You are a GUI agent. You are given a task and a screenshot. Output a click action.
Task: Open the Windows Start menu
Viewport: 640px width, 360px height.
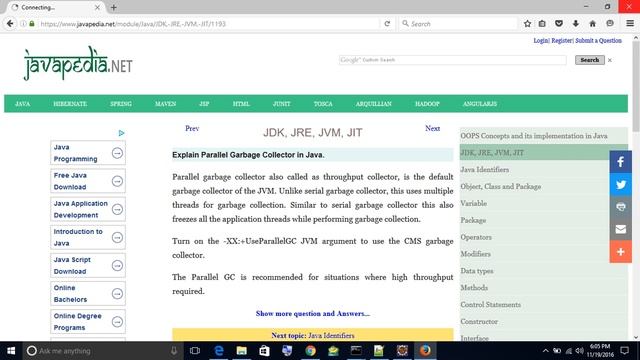coord(11,351)
